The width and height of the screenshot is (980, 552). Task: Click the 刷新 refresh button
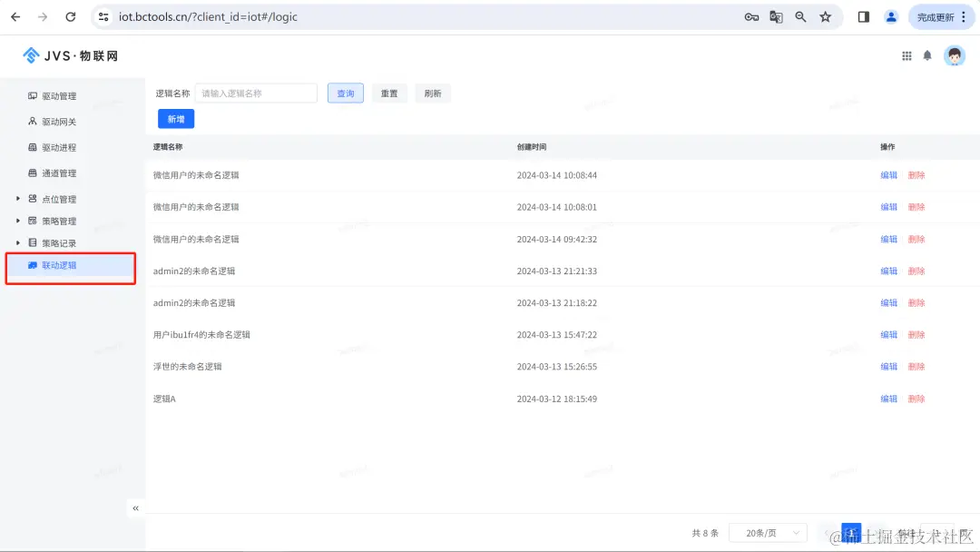point(433,94)
